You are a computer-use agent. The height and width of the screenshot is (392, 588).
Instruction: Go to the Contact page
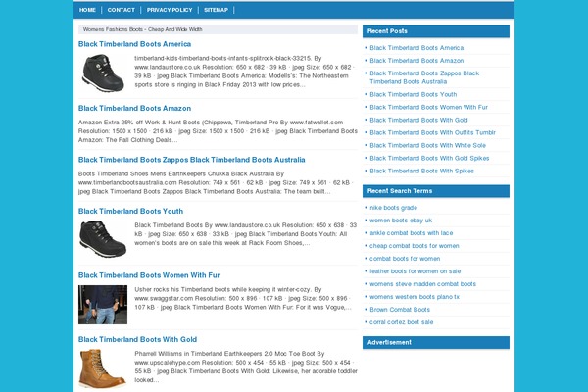[x=122, y=10]
